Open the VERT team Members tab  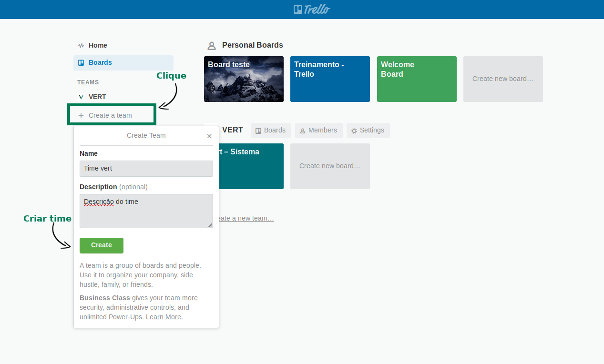click(x=318, y=131)
